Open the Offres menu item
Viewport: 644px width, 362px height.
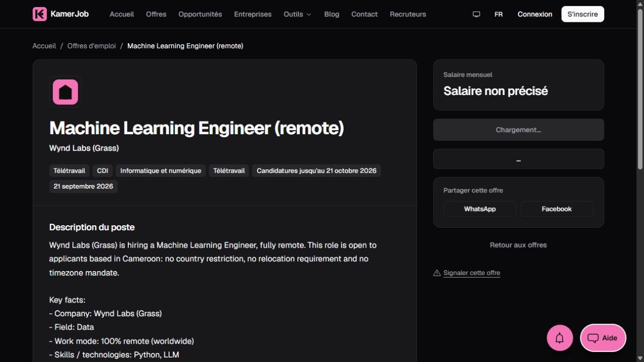point(156,14)
